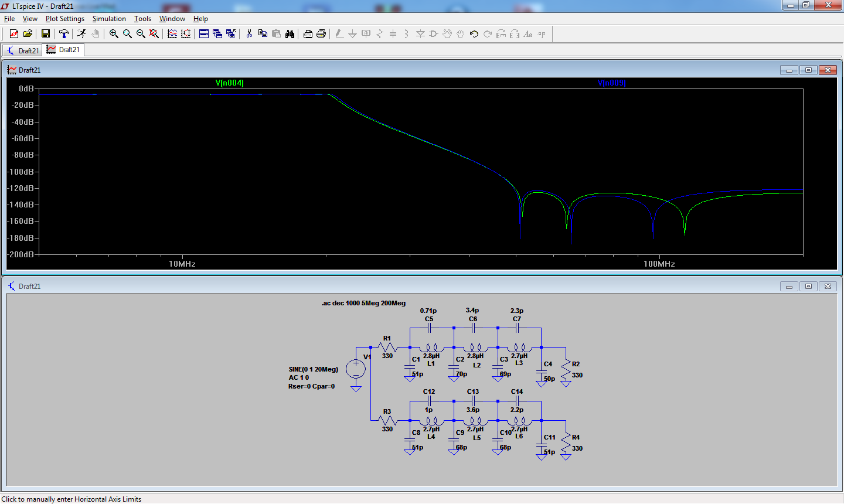The image size is (844, 504).
Task: Undo the last action
Action: [x=474, y=34]
